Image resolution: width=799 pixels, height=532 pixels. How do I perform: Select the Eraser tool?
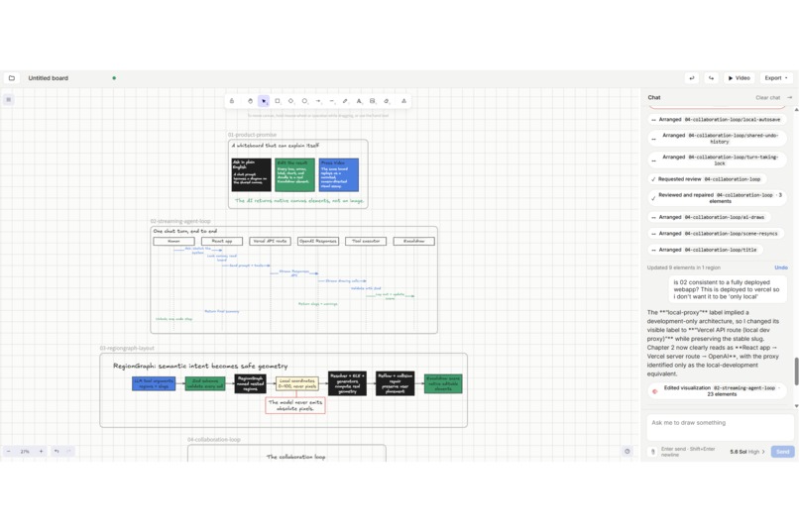[387, 101]
